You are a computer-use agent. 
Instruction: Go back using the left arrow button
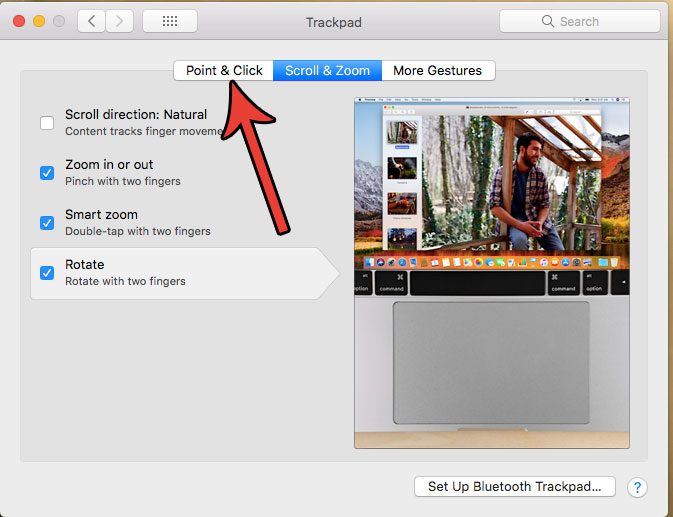[x=92, y=21]
